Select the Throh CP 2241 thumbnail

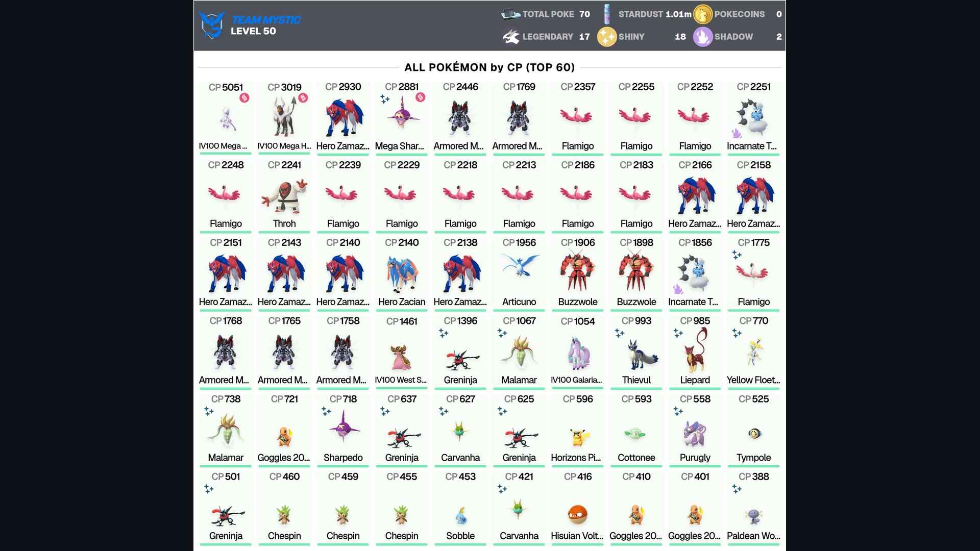[x=284, y=196]
